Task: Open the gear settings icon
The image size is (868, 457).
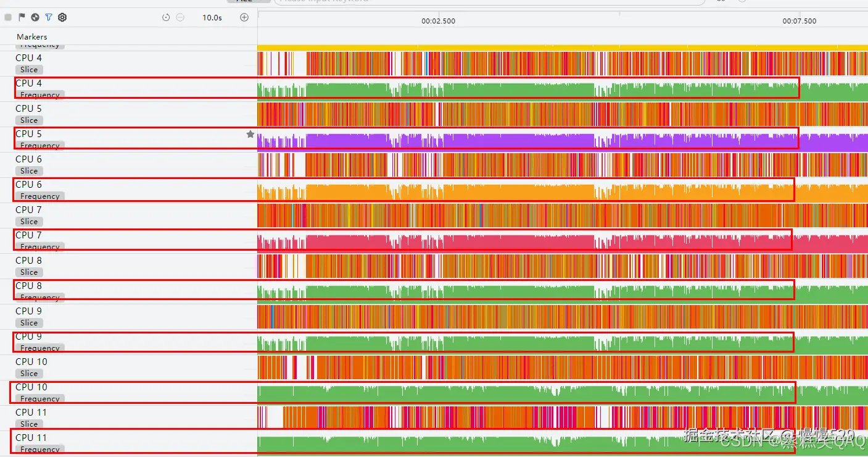Action: [62, 17]
